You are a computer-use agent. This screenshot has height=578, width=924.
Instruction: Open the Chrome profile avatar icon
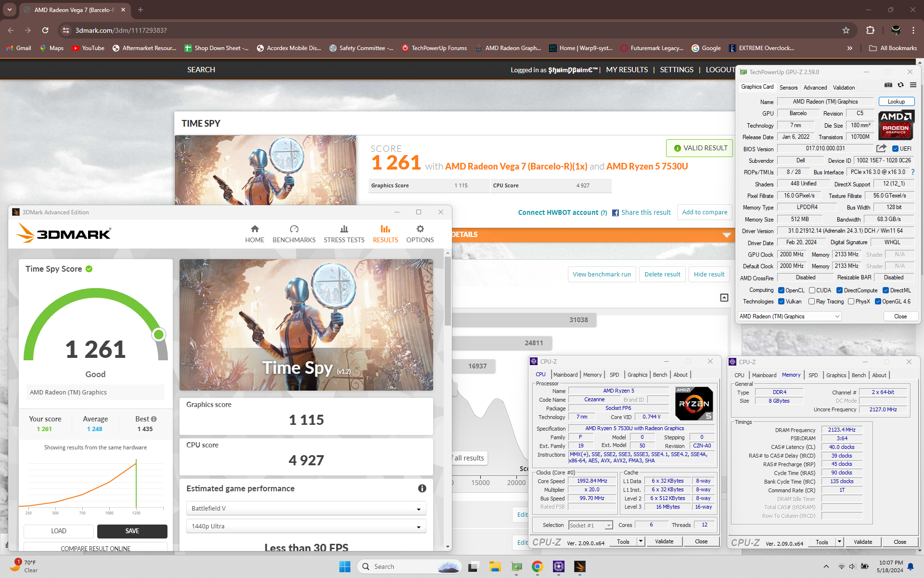tap(896, 30)
